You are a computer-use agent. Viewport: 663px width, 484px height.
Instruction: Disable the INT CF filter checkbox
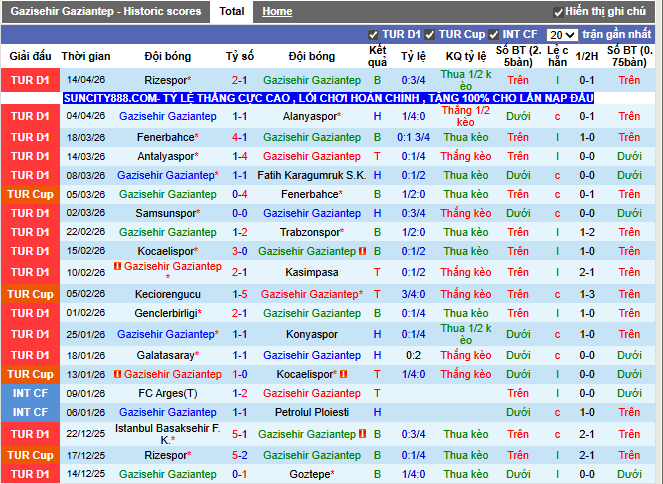(495, 35)
